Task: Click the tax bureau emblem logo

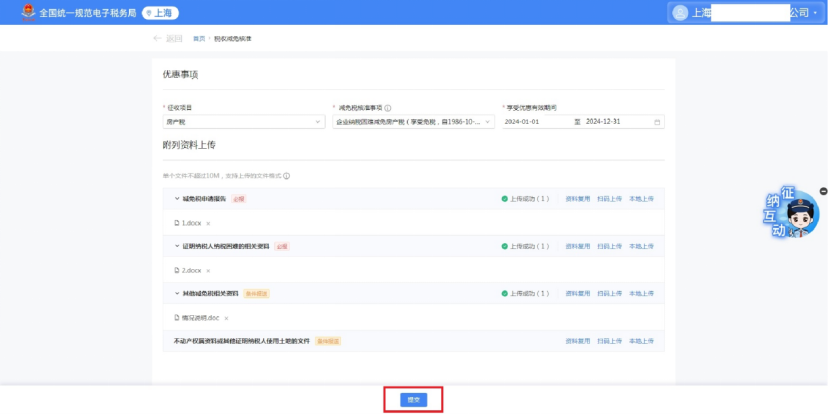Action: (22, 13)
